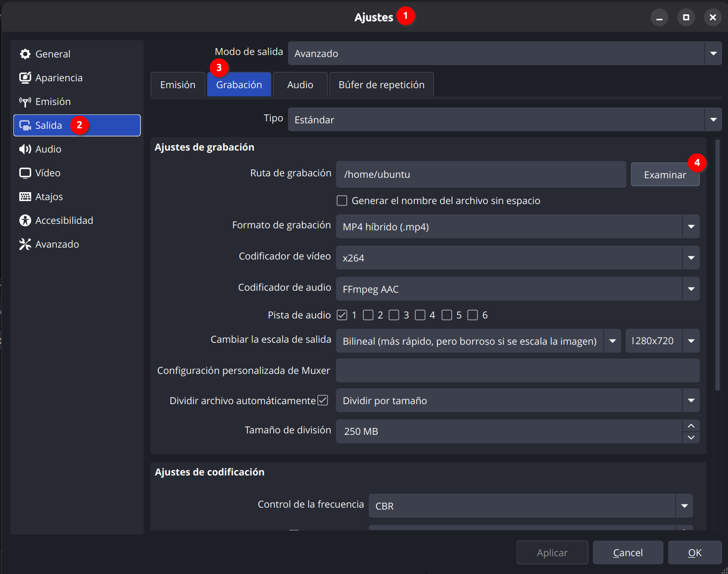
Task: Check audio track 3 checkbox
Action: [x=394, y=315]
